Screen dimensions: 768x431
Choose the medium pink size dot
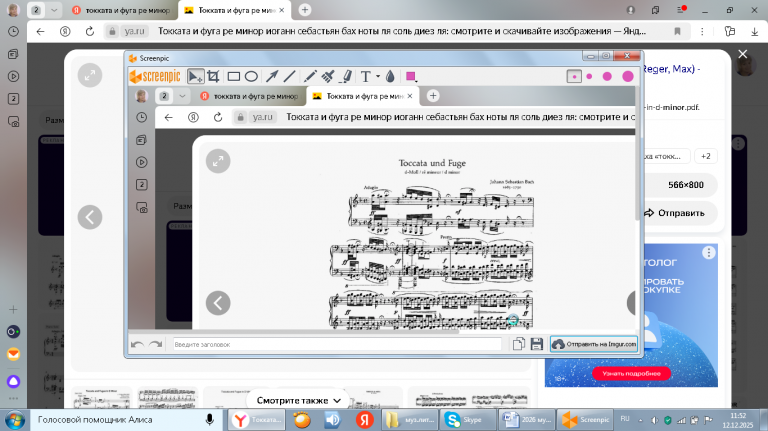pos(607,76)
